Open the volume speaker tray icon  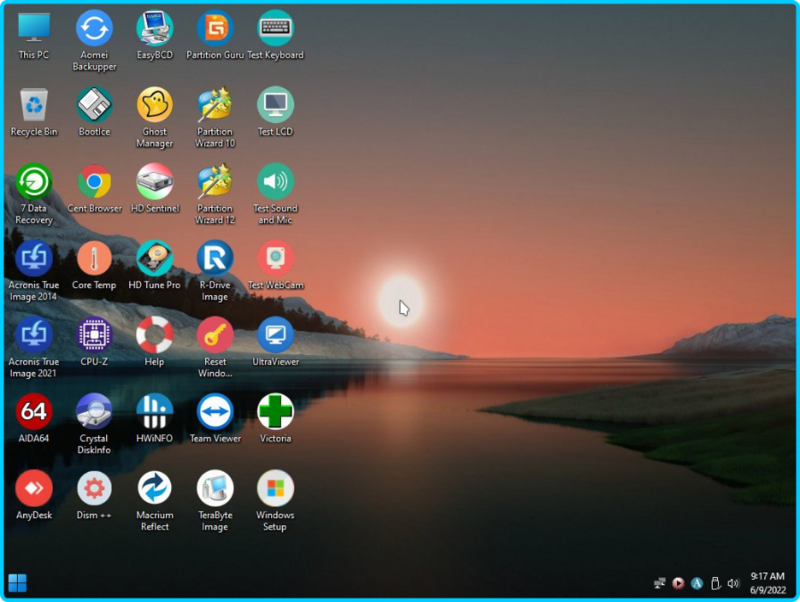[733, 583]
